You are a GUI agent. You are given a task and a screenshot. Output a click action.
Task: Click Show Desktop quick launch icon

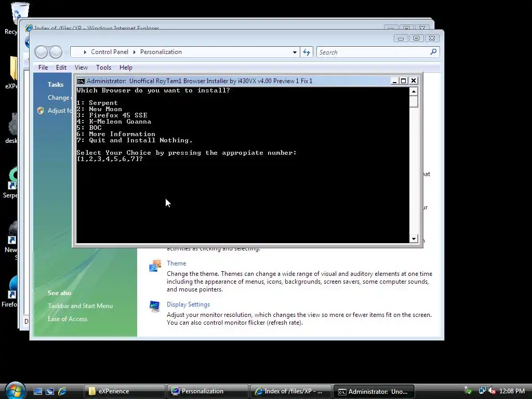pos(37,391)
